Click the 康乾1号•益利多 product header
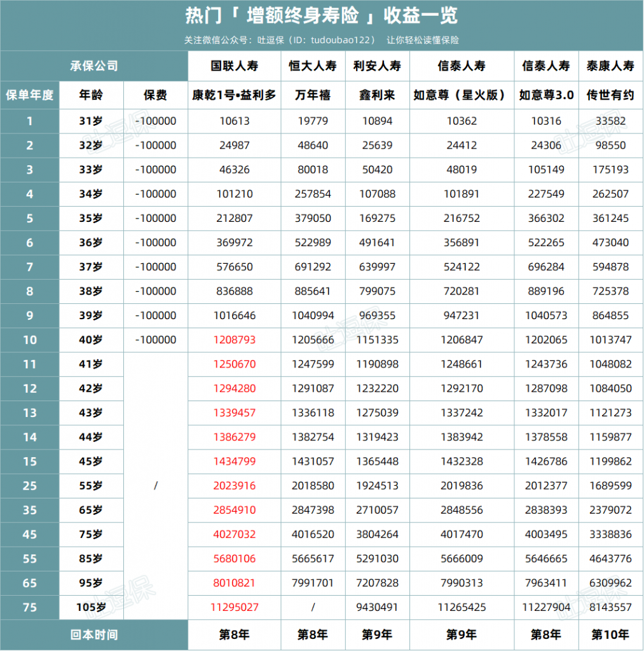Viewport: 644px width, 651px height. point(234,95)
